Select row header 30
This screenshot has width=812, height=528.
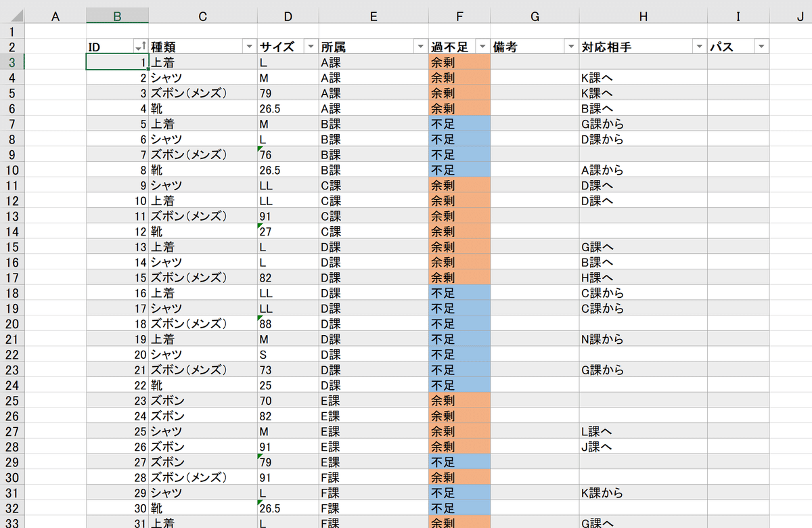point(12,477)
